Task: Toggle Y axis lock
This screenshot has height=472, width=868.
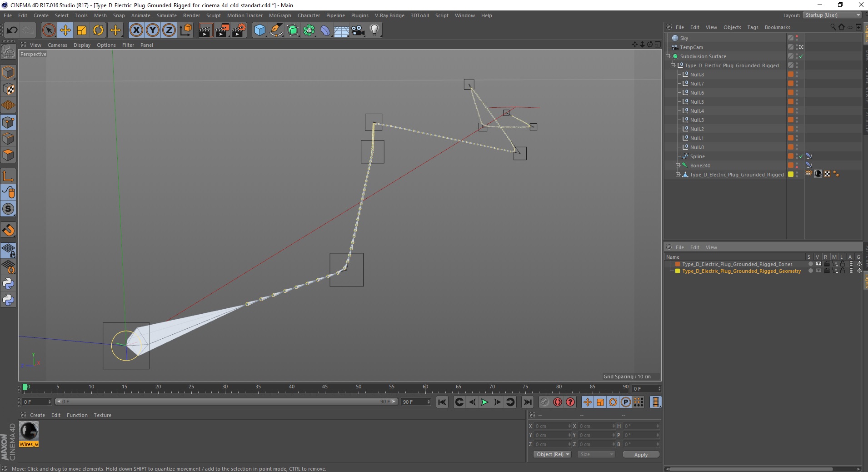Action: tap(153, 30)
